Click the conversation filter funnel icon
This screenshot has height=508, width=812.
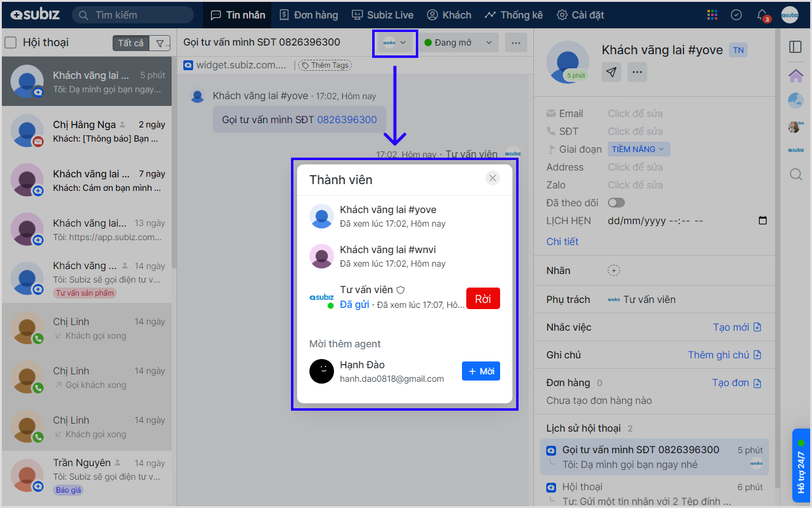click(x=161, y=42)
